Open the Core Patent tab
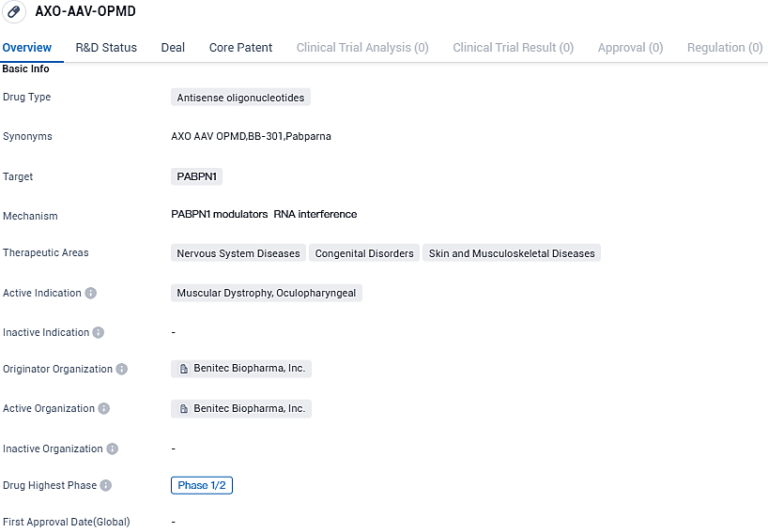The image size is (768, 532). 240,47
